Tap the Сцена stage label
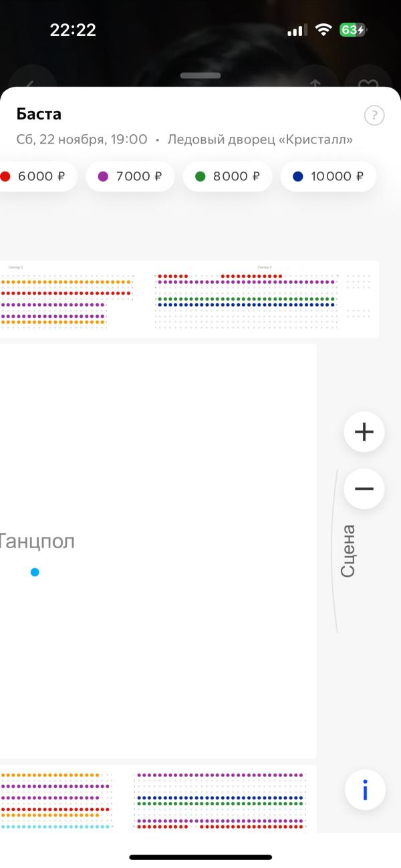The width and height of the screenshot is (401, 868). [x=348, y=551]
